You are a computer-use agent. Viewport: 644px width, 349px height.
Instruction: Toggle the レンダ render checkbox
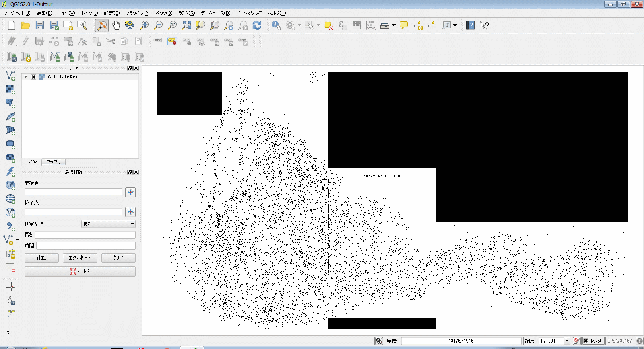586,341
